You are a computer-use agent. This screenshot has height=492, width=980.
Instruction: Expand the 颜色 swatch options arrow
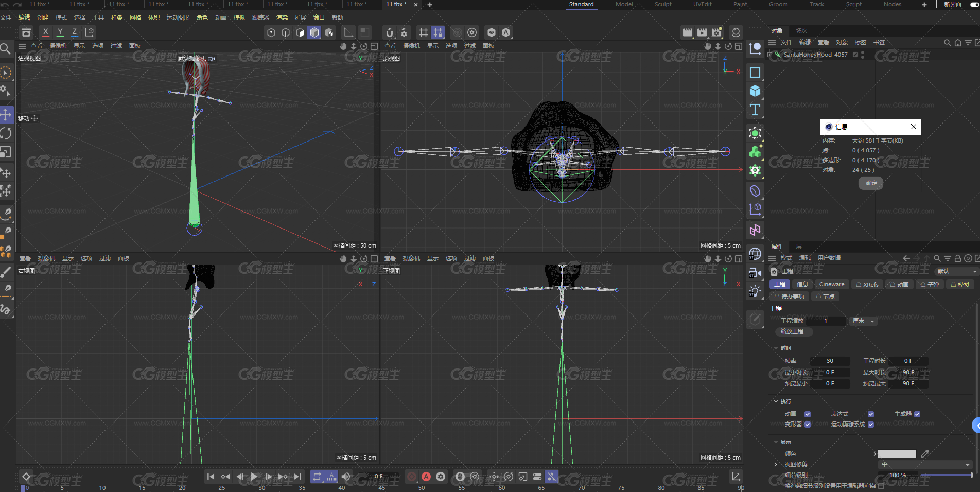(x=875, y=454)
